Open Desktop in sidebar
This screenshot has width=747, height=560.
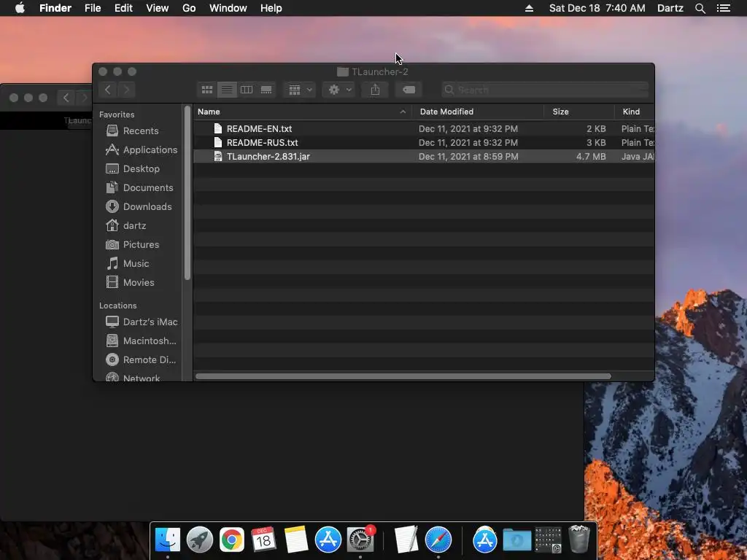(133, 168)
